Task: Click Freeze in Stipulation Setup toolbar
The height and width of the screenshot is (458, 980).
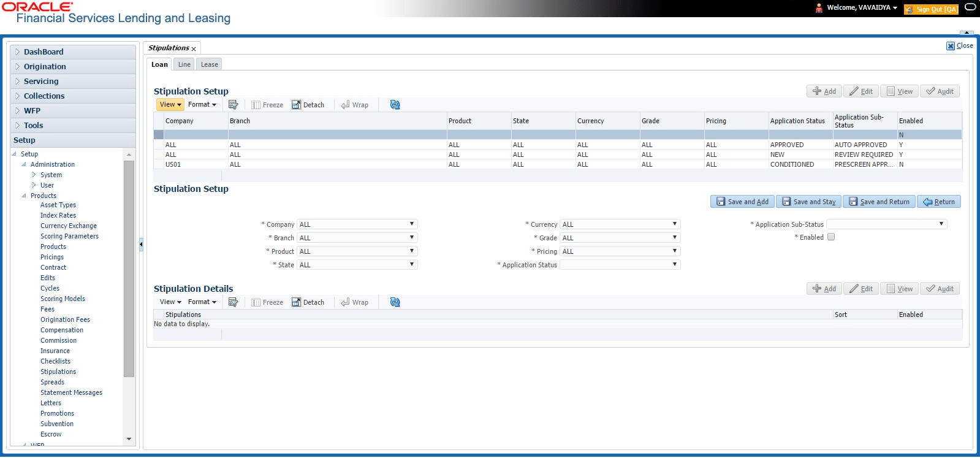Action: (267, 105)
